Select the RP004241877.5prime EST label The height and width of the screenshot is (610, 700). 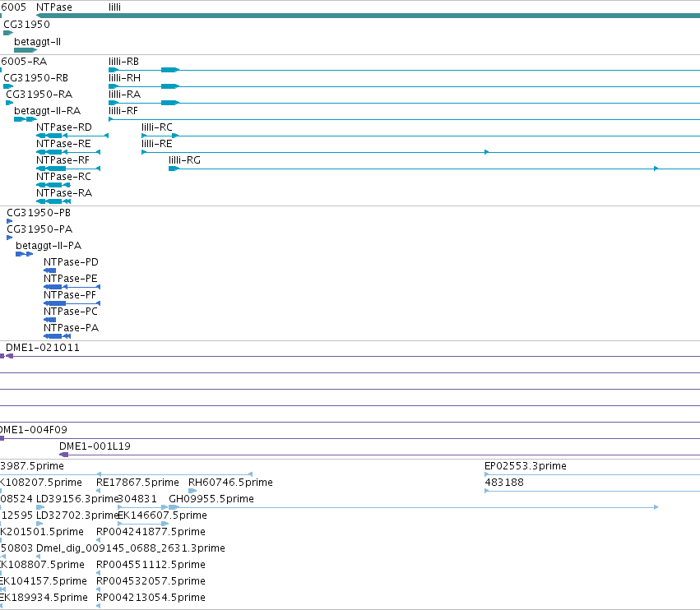(x=151, y=533)
